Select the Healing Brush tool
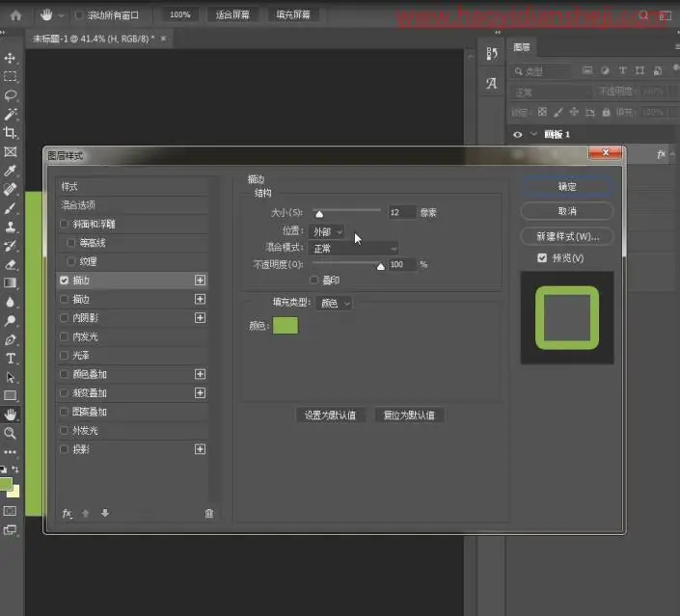Screen dimensions: 680x616 (x=10, y=189)
